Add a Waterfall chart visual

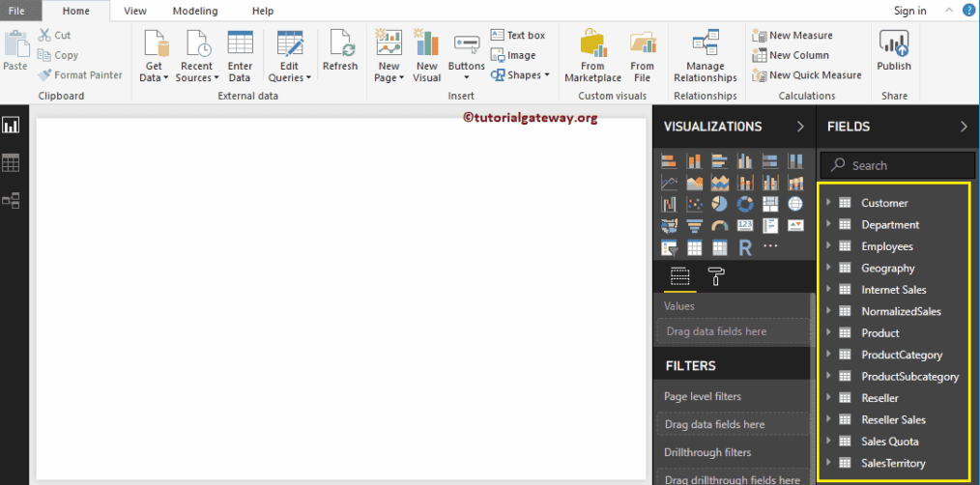(x=669, y=204)
